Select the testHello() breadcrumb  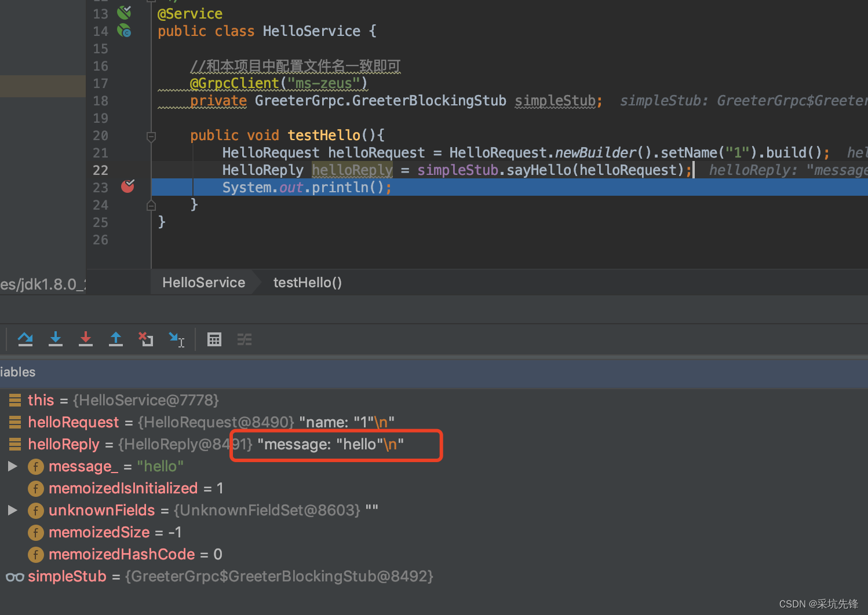[308, 283]
